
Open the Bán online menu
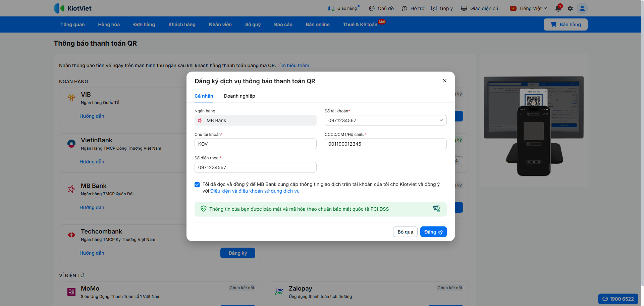point(318,24)
